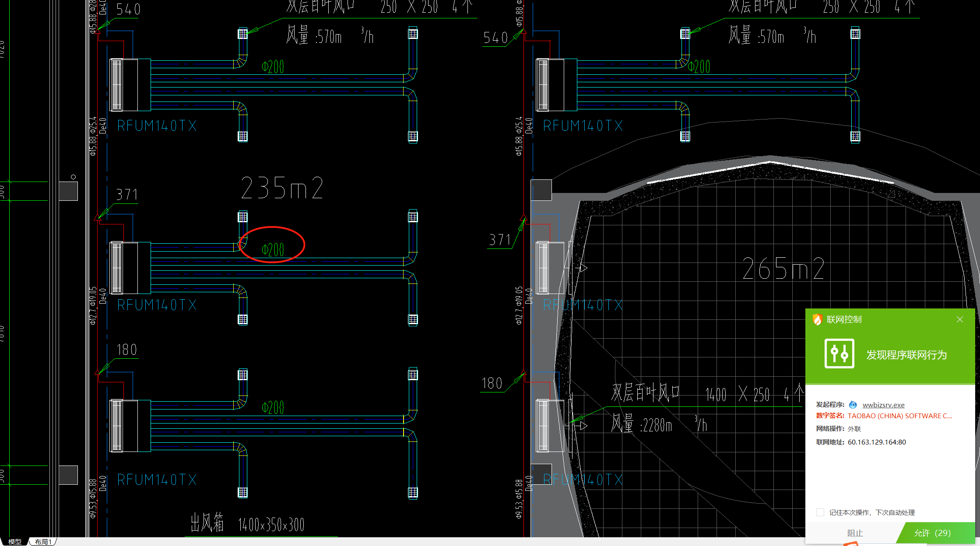980x546 pixels.
Task: Click the 阻止 block button
Action: [x=855, y=533]
